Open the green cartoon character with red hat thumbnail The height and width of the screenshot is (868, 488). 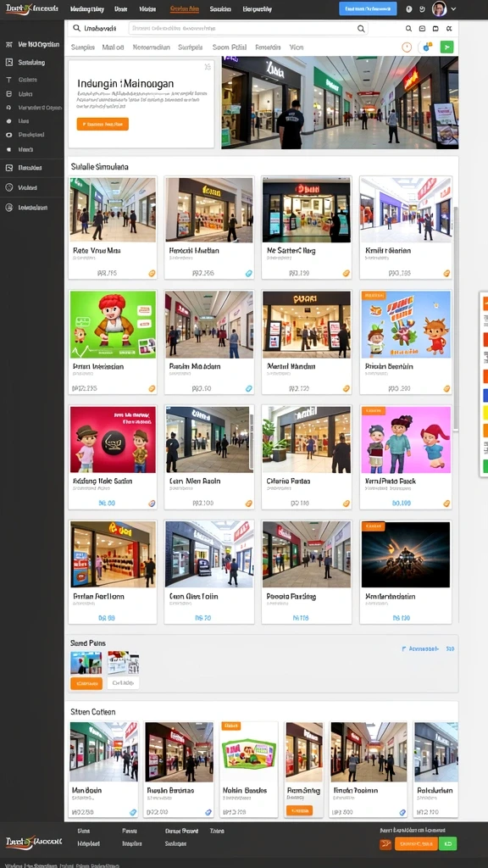click(x=113, y=325)
